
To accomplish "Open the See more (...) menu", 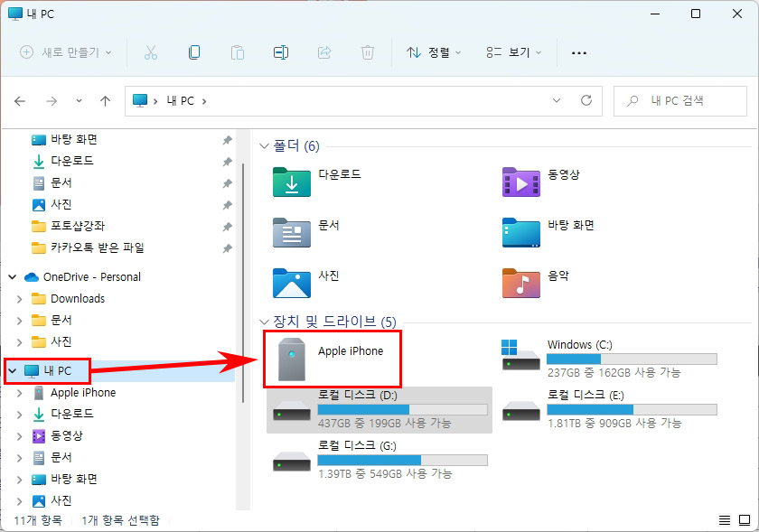I will pyautogui.click(x=579, y=52).
